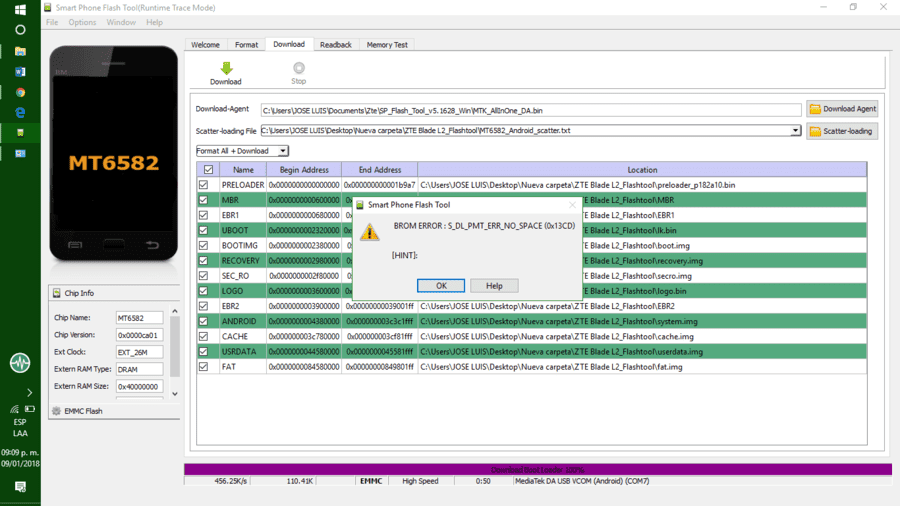Select the CACHE partition name cell
The height and width of the screenshot is (506, 900).
tap(243, 337)
